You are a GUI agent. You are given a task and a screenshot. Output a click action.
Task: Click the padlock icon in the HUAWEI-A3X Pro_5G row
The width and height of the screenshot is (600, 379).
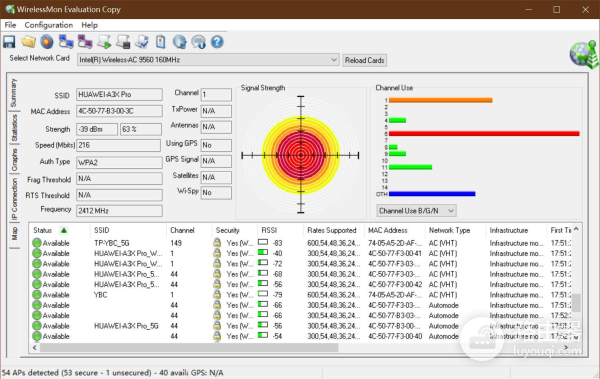click(217, 325)
